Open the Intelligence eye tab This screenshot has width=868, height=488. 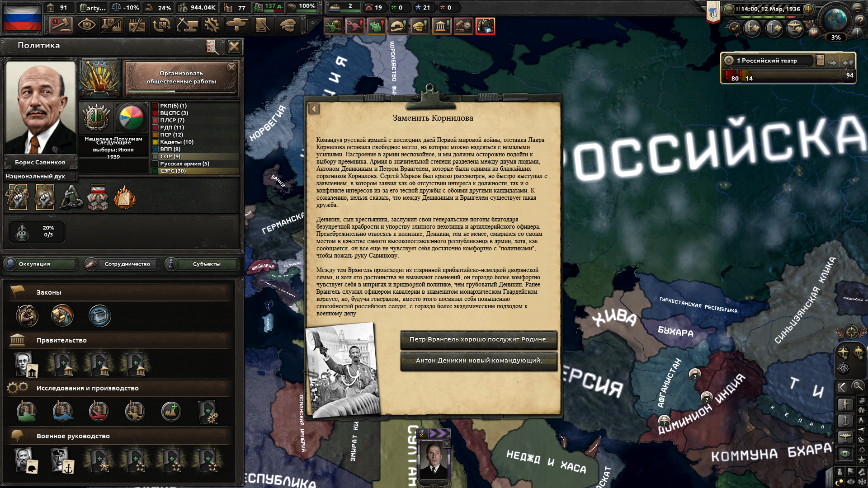[x=86, y=25]
